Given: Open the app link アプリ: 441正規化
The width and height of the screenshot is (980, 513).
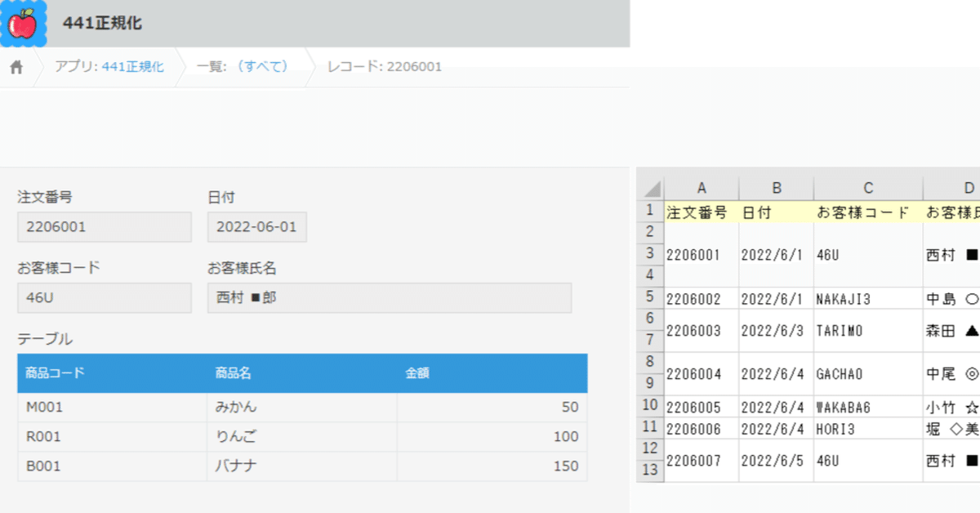Looking at the screenshot, I should pos(111,68).
